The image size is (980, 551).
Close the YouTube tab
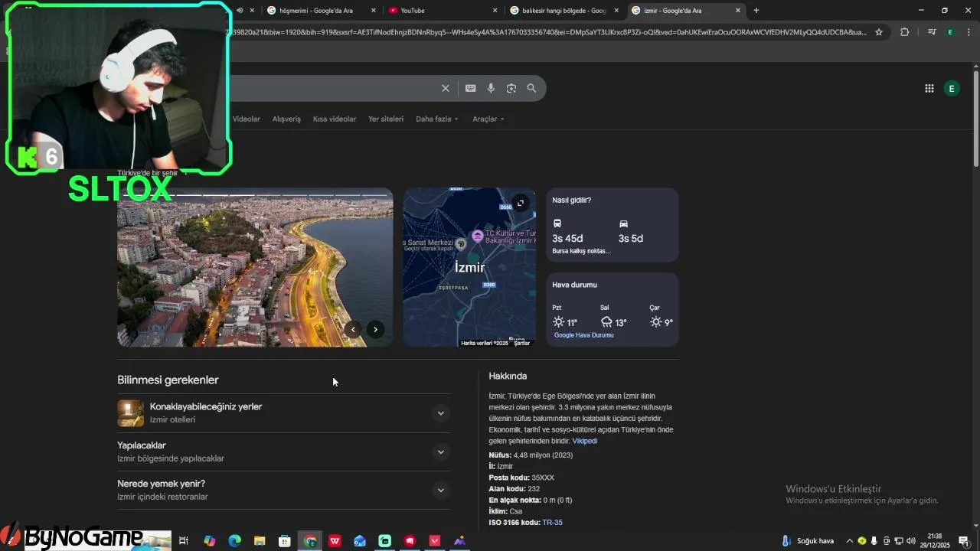pyautogui.click(x=495, y=11)
